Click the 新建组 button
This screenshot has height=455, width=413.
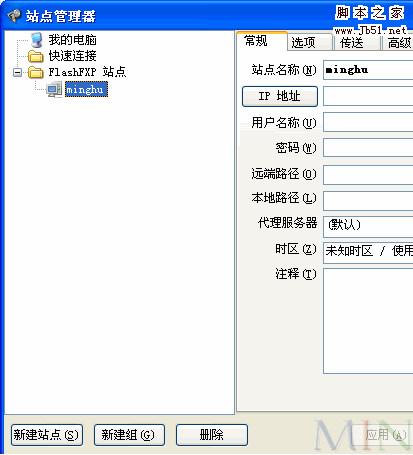(x=129, y=435)
